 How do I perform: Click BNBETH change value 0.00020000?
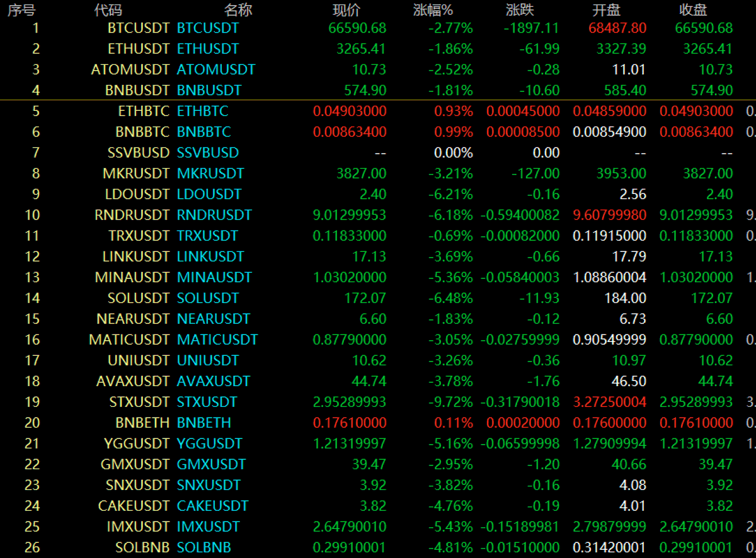[523, 423]
